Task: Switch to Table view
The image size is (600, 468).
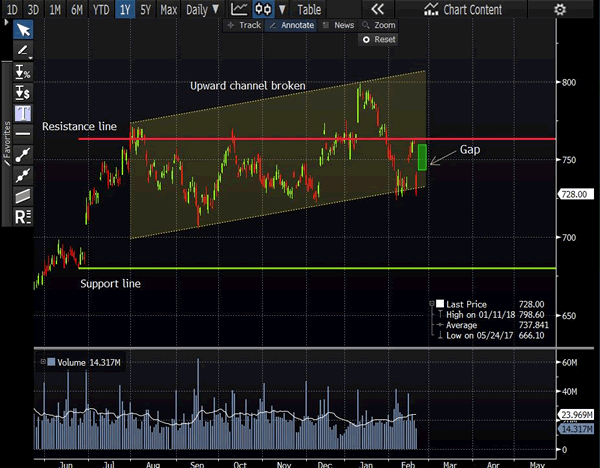Action: pos(309,9)
